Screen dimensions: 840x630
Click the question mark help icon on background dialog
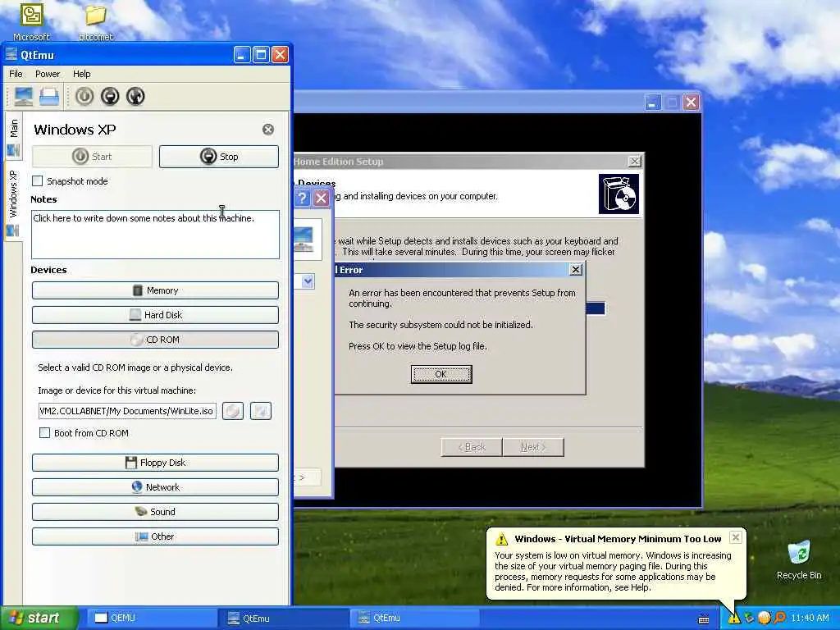pos(302,199)
